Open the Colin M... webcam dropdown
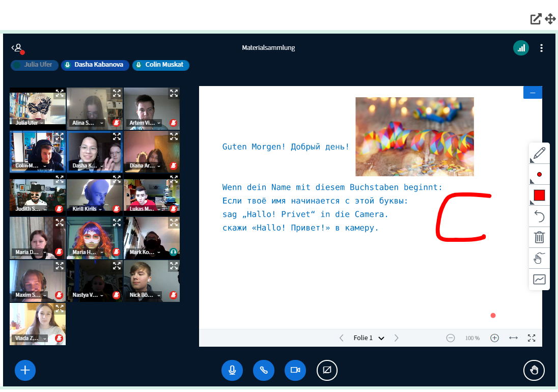The image size is (558, 392). click(x=31, y=165)
